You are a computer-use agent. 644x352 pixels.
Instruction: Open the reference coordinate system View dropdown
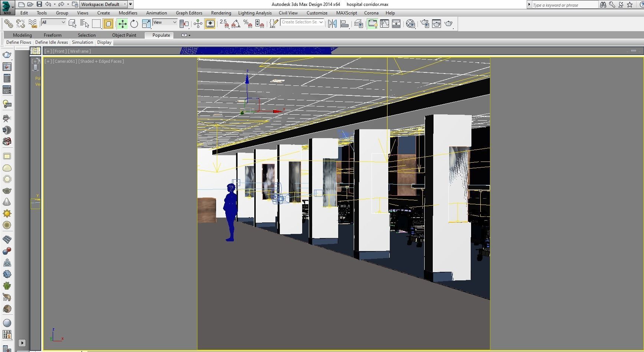165,22
